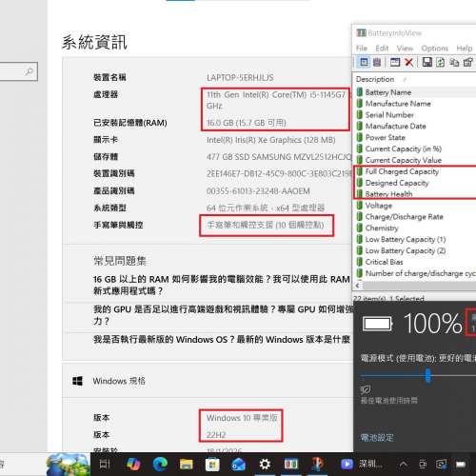The width and height of the screenshot is (476, 476).
Task: Open File Explorer from the taskbar
Action: [x=187, y=465]
